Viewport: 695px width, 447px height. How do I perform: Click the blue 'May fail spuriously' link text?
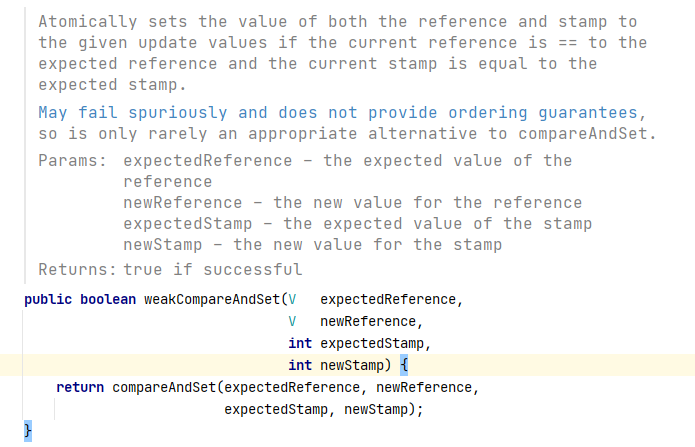pyautogui.click(x=133, y=112)
